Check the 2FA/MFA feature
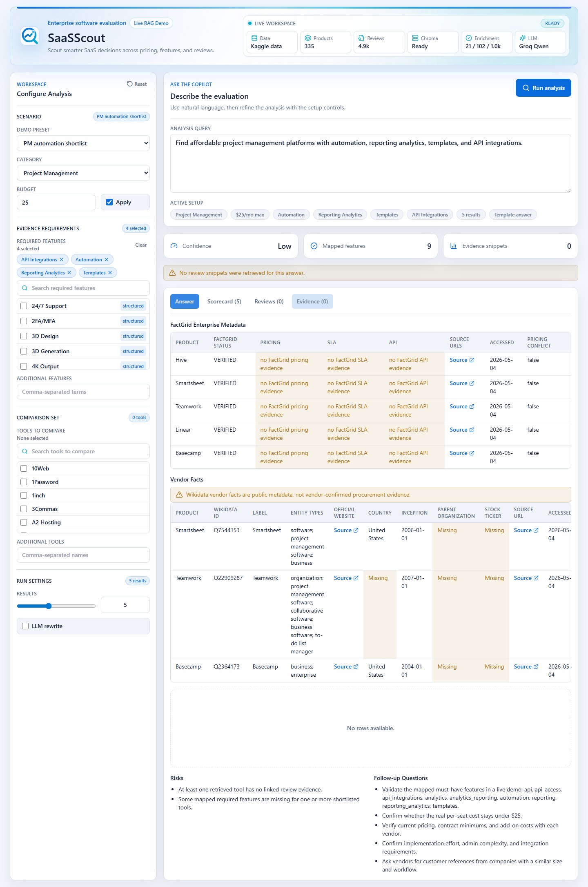The width and height of the screenshot is (588, 887). (24, 321)
